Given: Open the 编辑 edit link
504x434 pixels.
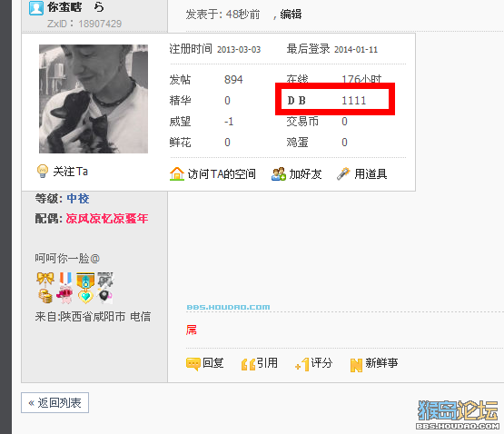Looking at the screenshot, I should click(291, 15).
